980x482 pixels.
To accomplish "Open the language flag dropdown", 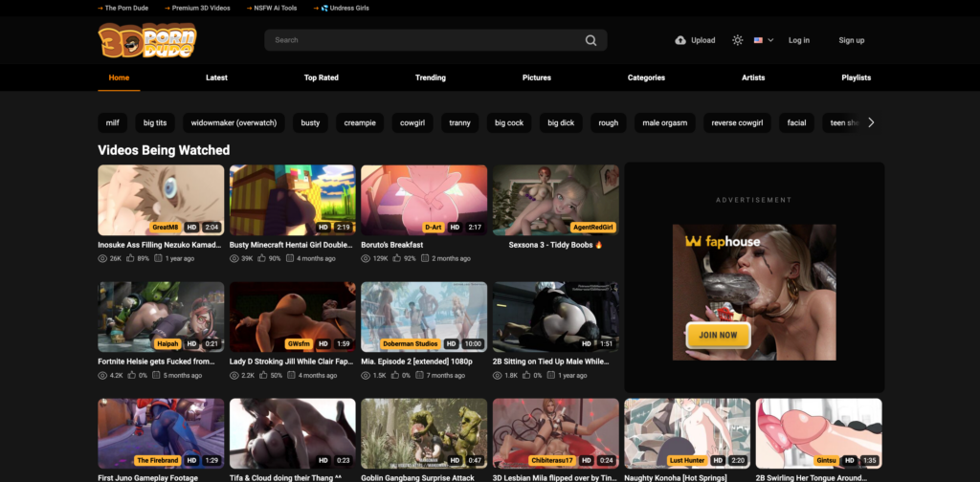I will click(763, 40).
